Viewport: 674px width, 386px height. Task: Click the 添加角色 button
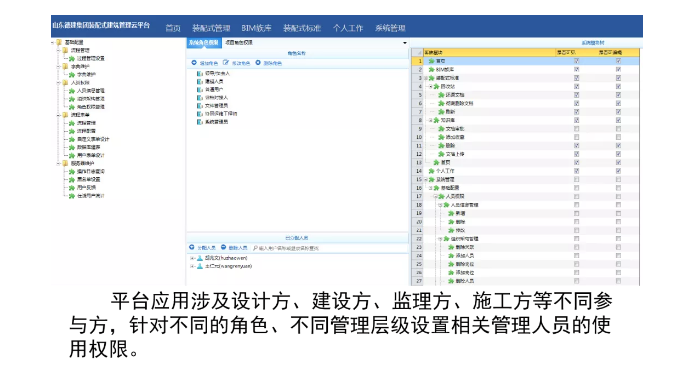[205, 63]
